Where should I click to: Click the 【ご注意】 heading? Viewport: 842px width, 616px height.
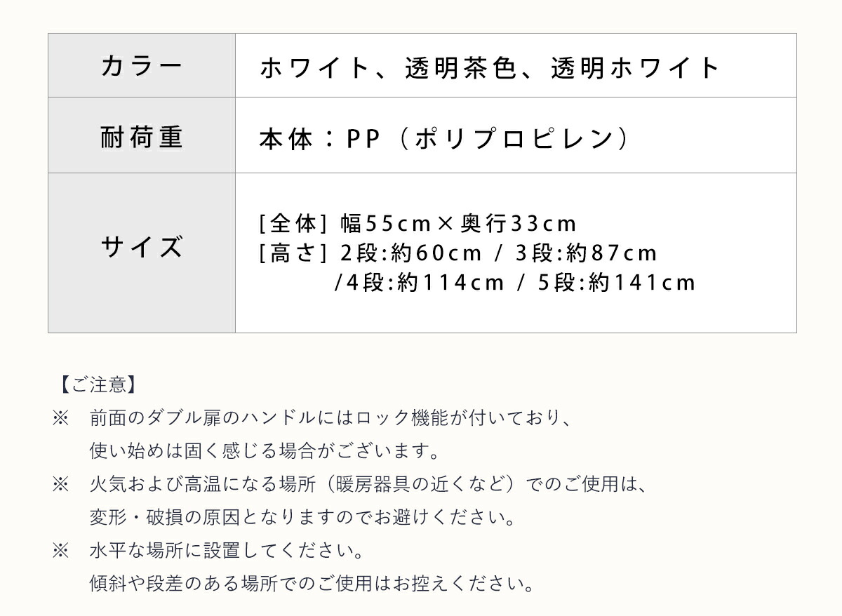click(94, 384)
